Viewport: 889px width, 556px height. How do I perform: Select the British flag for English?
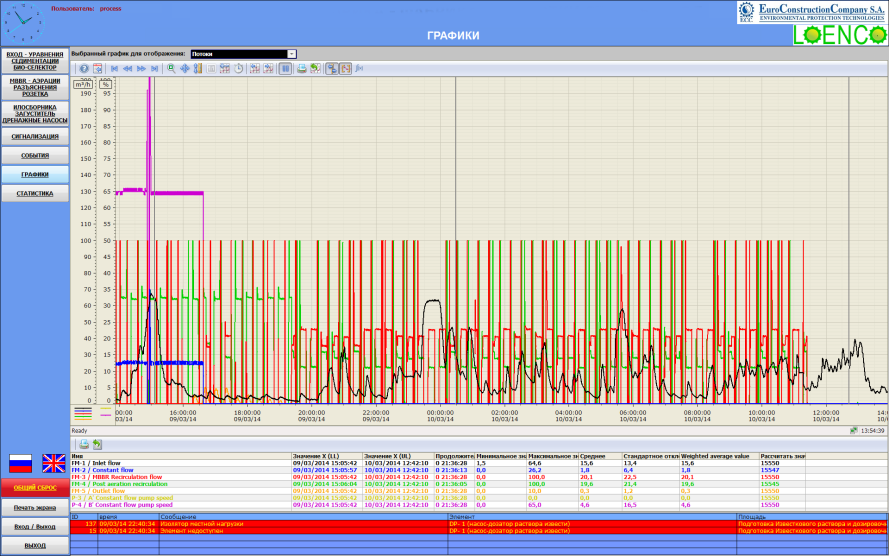coord(52,463)
